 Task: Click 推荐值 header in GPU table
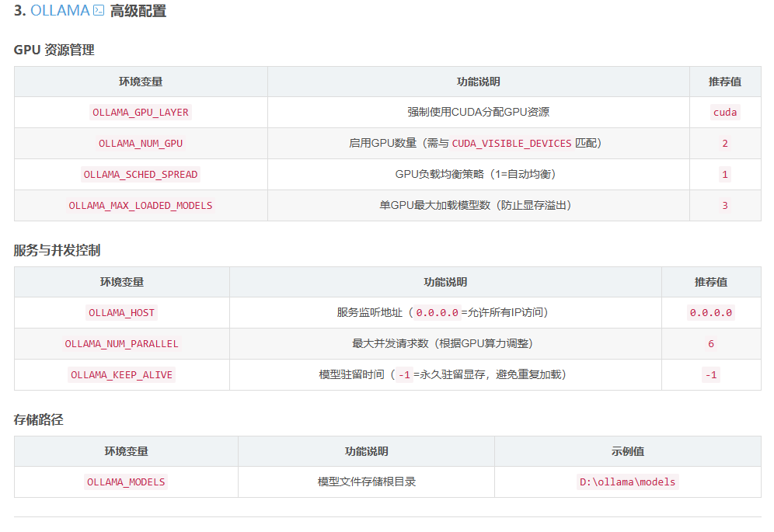pyautogui.click(x=724, y=82)
